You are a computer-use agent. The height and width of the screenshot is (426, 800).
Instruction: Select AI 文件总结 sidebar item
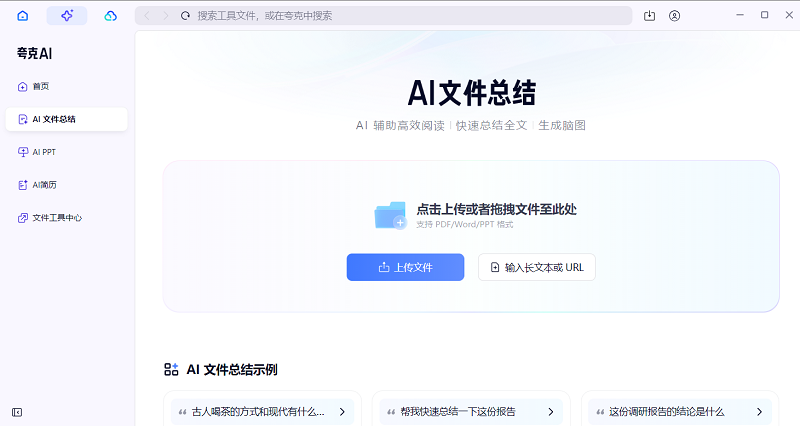coord(66,119)
